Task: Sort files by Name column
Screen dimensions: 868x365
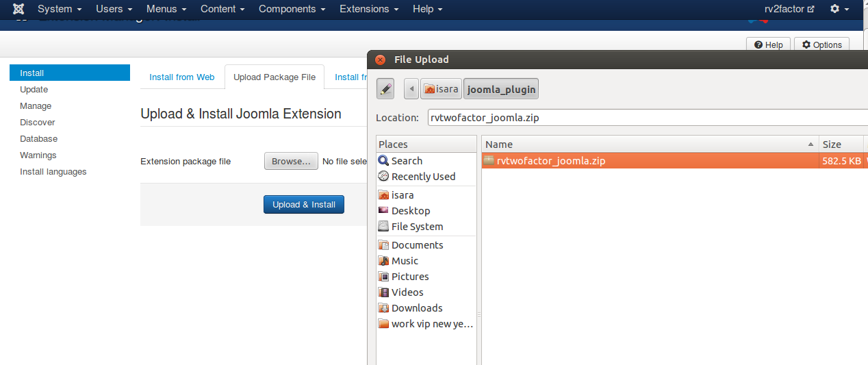Action: tap(650, 144)
